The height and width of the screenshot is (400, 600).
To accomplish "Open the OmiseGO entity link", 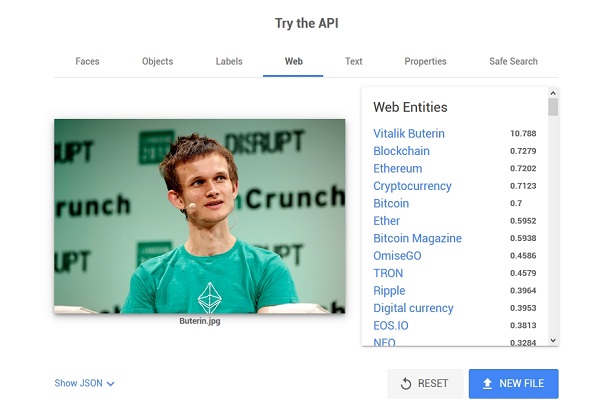I will point(397,256).
